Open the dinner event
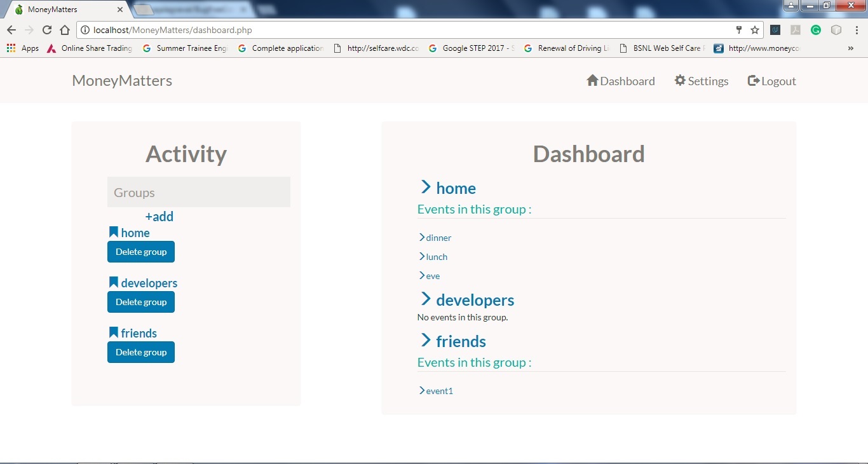 tap(435, 238)
